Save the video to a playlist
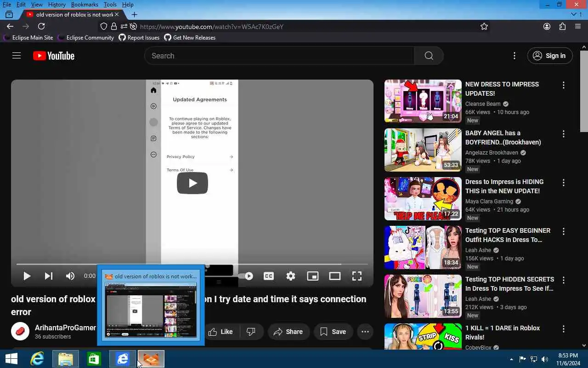 pos(333,332)
